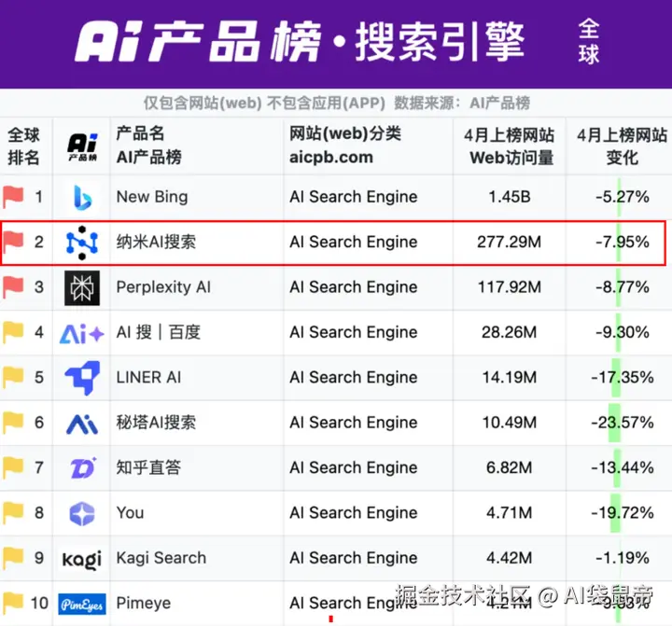Click the AI 搜 百度 logo icon
672x626 pixels.
[82, 334]
